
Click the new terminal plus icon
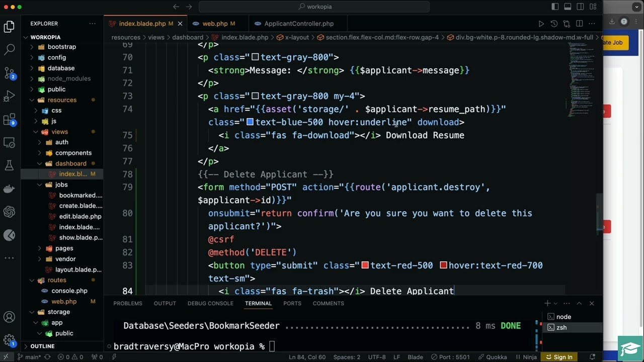547,303
